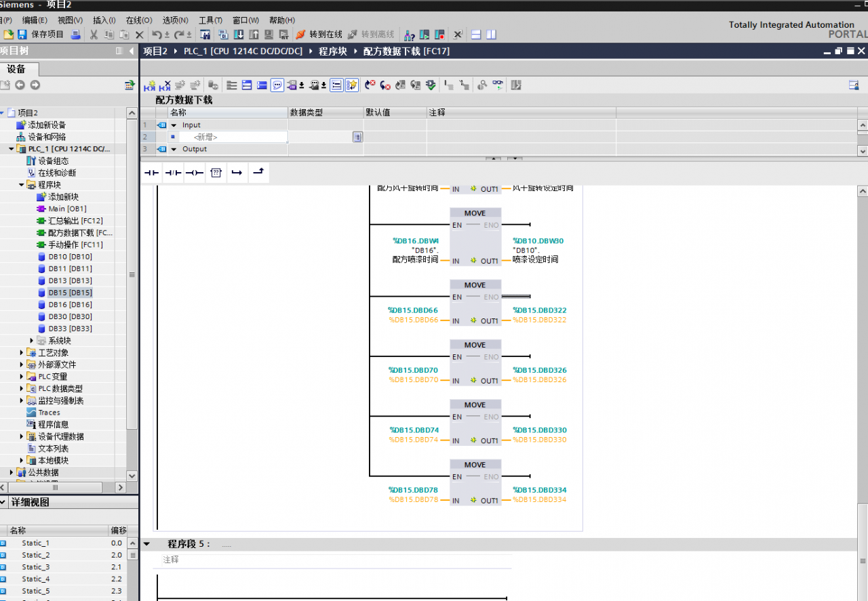
Task: Click the monitoring glasses icon
Action: (x=498, y=85)
